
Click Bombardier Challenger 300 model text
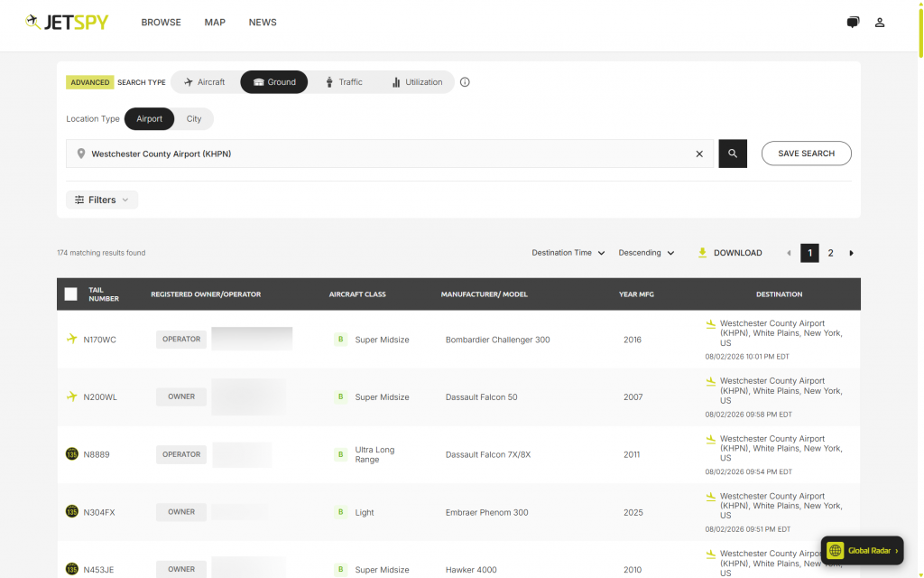click(x=497, y=340)
